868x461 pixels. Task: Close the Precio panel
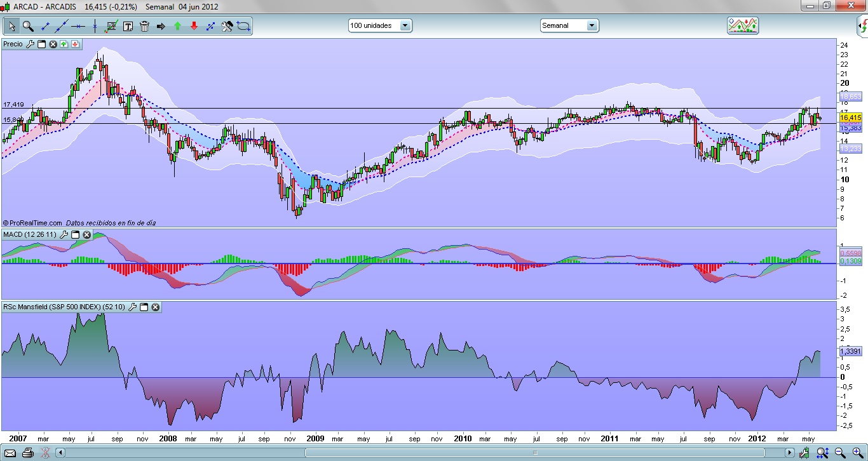coord(53,44)
